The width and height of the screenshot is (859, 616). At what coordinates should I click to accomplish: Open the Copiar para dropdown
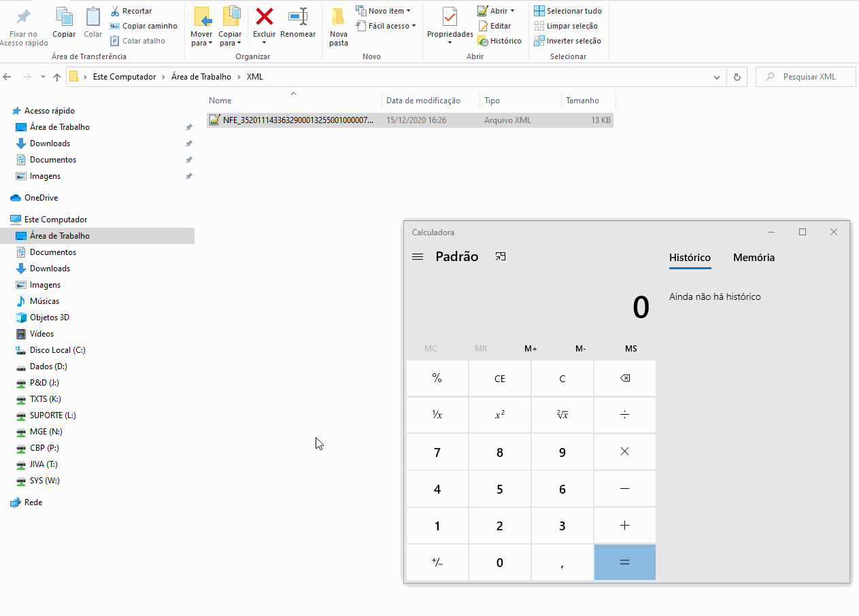click(x=230, y=43)
